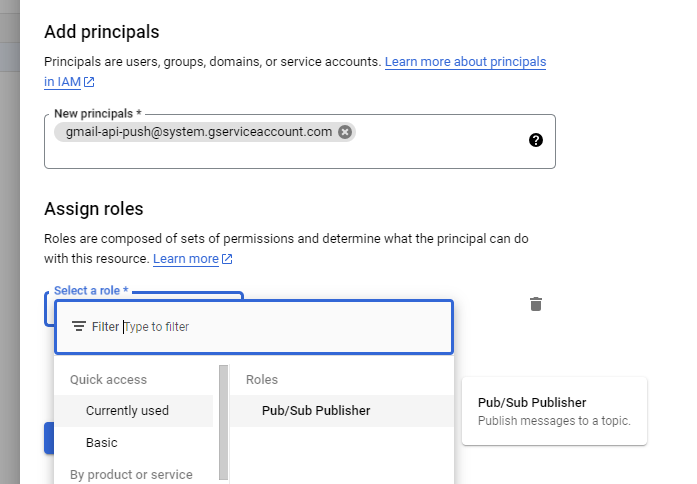Open the New principals help icon

[536, 140]
